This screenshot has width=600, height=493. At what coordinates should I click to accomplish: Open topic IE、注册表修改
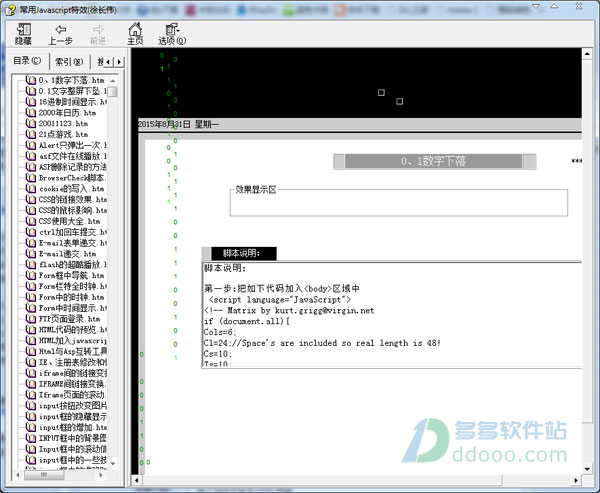coord(73,362)
